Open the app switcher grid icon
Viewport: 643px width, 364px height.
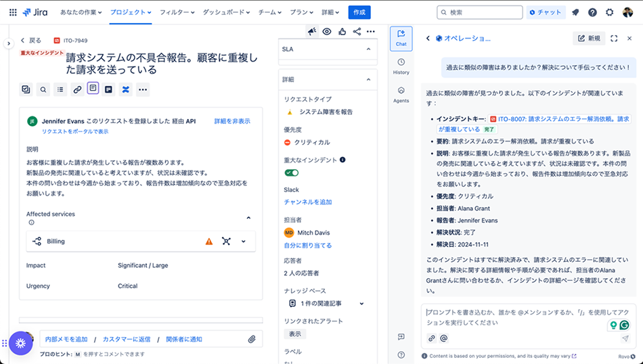pyautogui.click(x=13, y=12)
